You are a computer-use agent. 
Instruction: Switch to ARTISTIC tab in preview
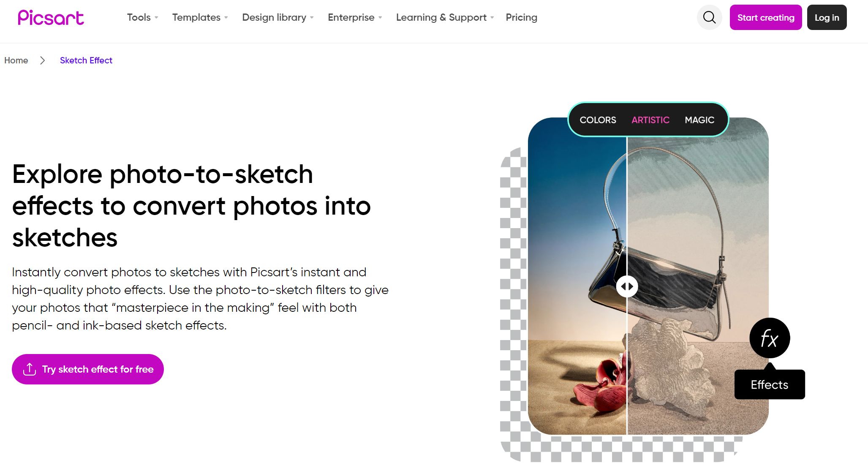[x=650, y=120]
